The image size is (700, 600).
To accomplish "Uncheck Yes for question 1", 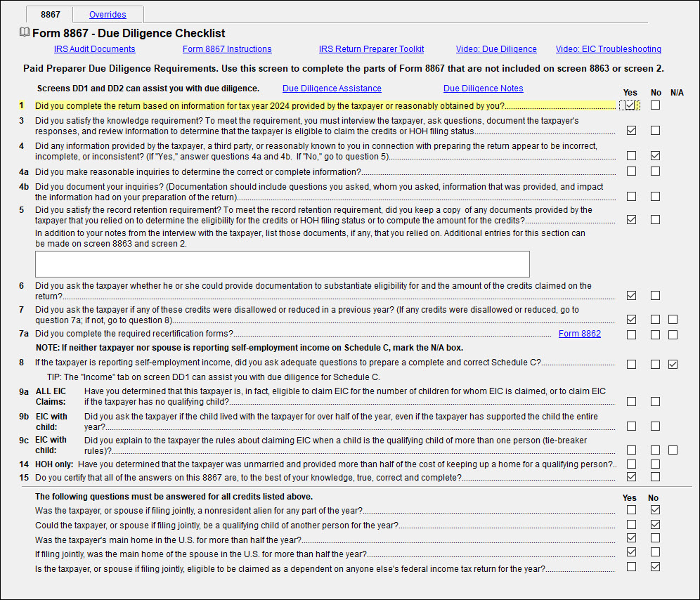I will (630, 105).
